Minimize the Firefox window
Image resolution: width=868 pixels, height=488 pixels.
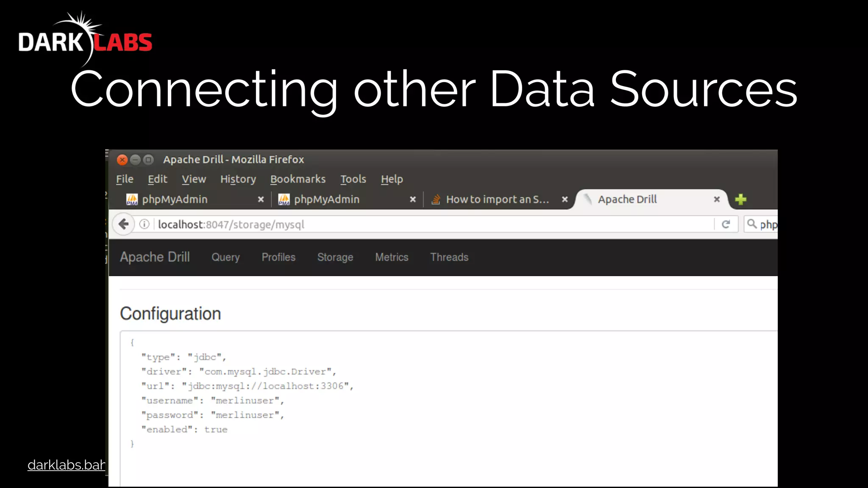(x=135, y=160)
